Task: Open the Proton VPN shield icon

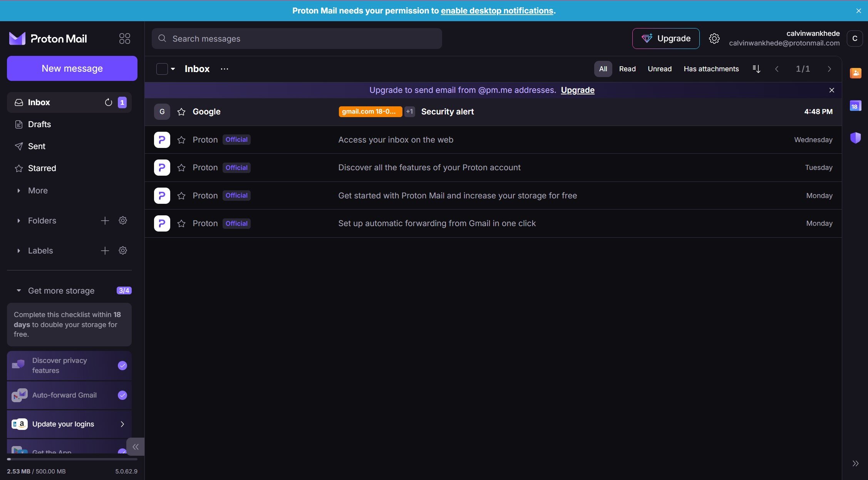Action: [x=855, y=138]
